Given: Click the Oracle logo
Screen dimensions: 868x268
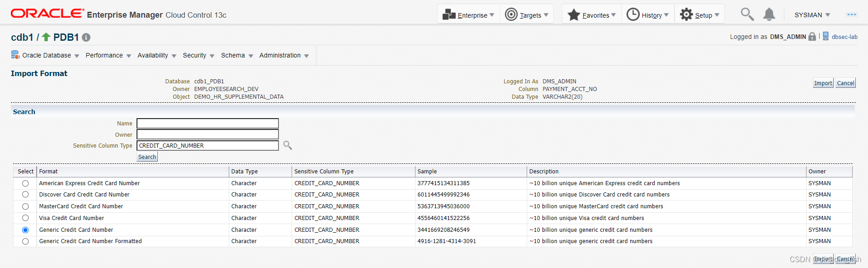Looking at the screenshot, I should [47, 14].
